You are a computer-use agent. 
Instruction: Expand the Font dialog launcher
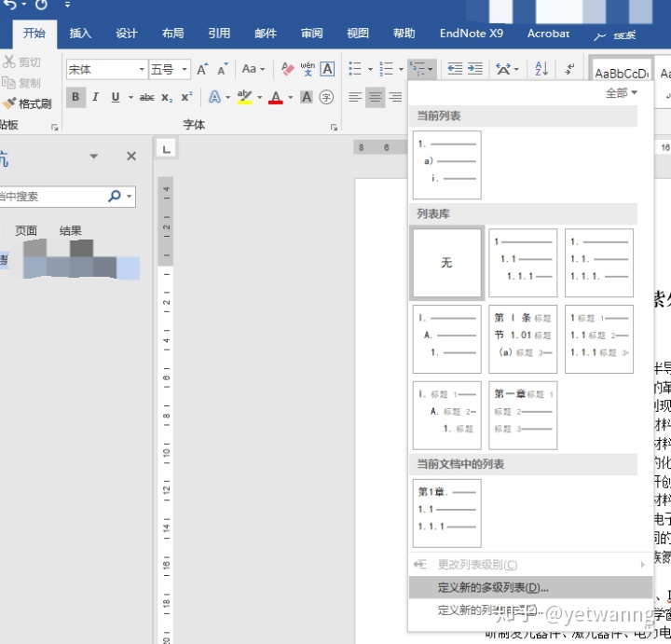pos(335,127)
